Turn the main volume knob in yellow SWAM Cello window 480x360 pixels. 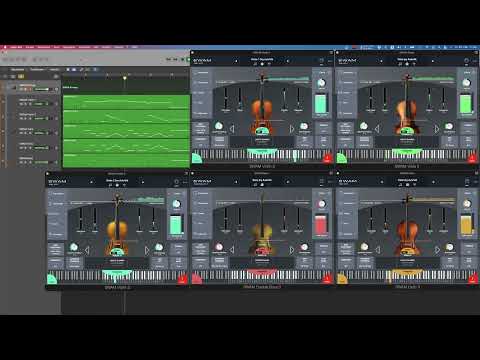(x=467, y=204)
